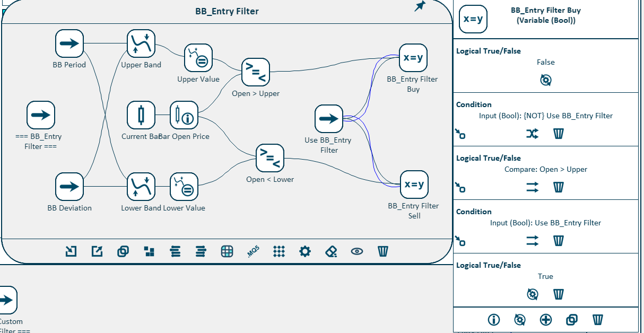Click link icon in Input (Bool): Use BB_Entry Filter row
Image resolution: width=644 pixels, height=333 pixels.
(x=460, y=241)
